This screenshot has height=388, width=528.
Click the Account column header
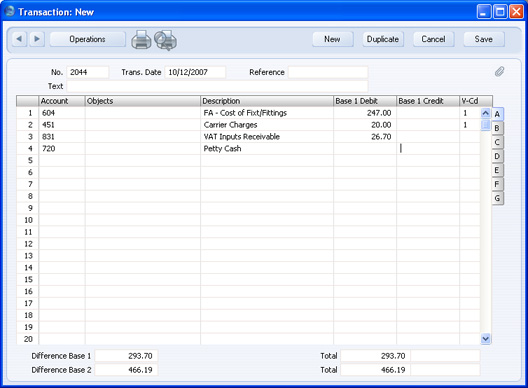pyautogui.click(x=62, y=101)
